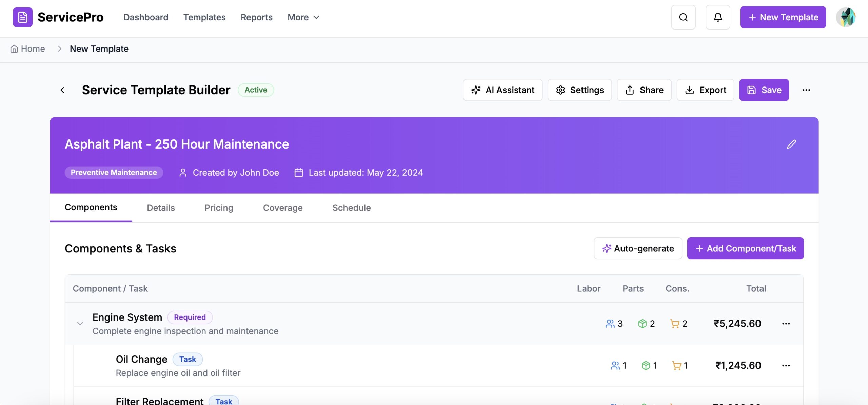Go to Dashboard in navigation

(146, 17)
